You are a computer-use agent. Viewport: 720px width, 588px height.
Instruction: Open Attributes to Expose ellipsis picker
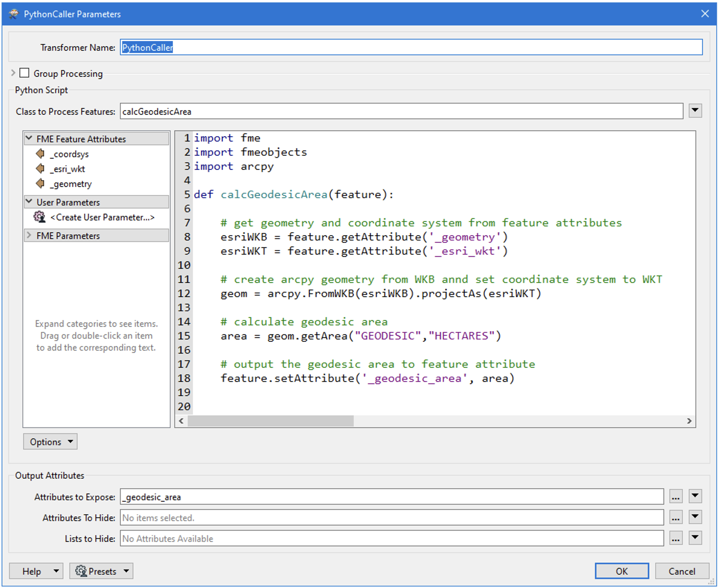[675, 497]
